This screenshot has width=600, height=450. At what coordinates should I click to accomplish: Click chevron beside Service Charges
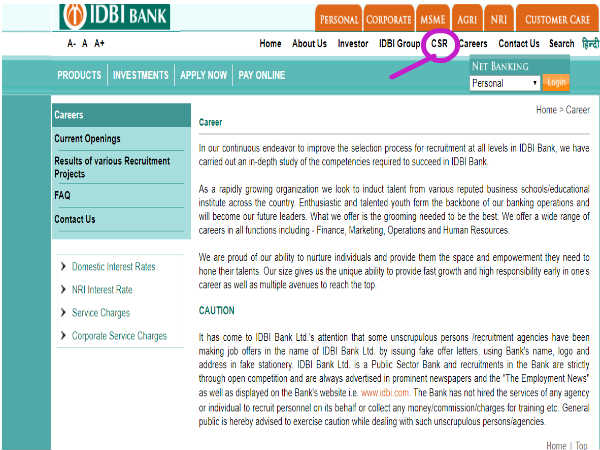click(63, 313)
